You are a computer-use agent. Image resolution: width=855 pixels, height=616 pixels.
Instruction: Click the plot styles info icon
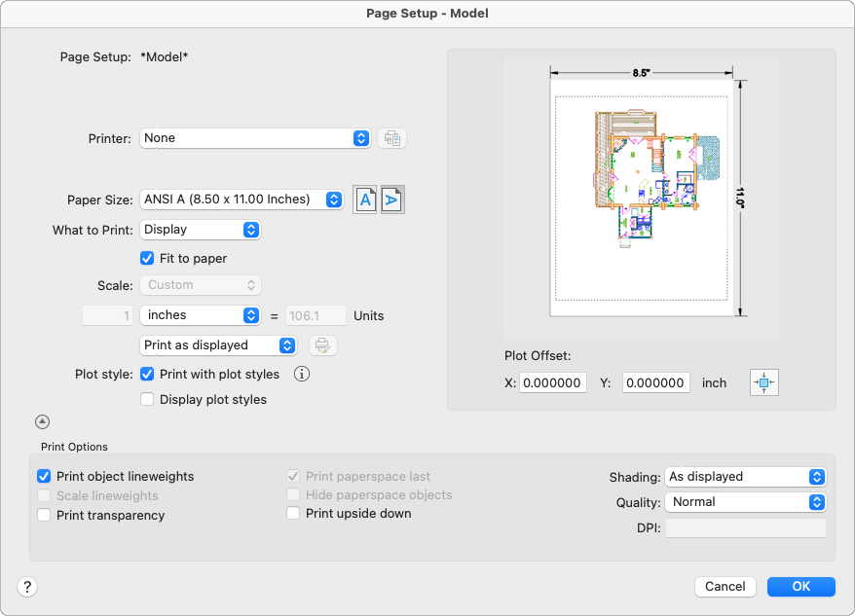tap(302, 374)
